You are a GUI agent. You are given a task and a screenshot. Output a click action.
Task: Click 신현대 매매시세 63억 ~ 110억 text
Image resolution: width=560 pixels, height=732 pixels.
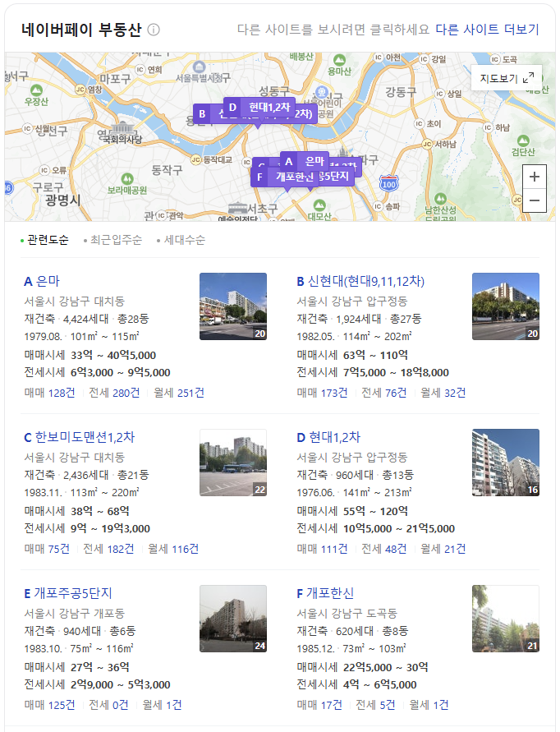coord(352,355)
